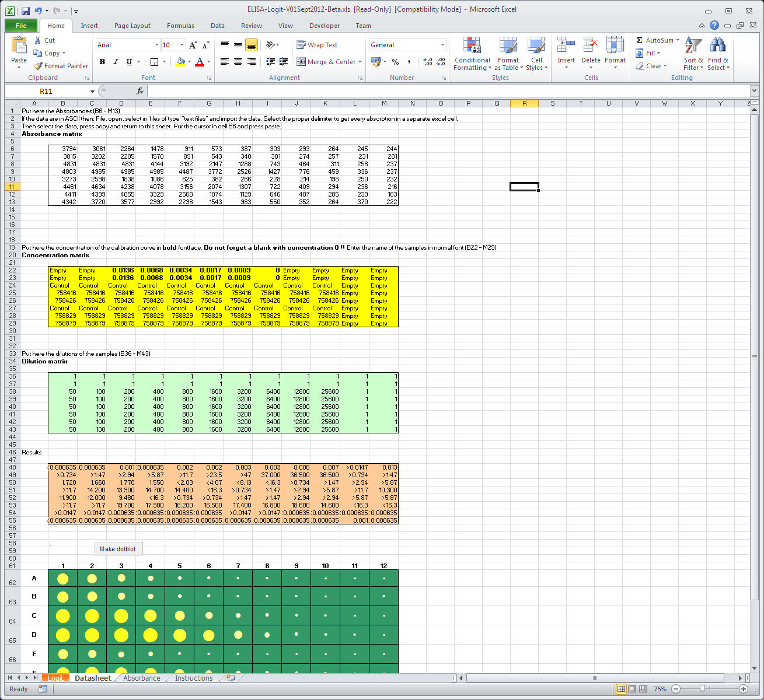Expand the formula bar

[x=754, y=91]
